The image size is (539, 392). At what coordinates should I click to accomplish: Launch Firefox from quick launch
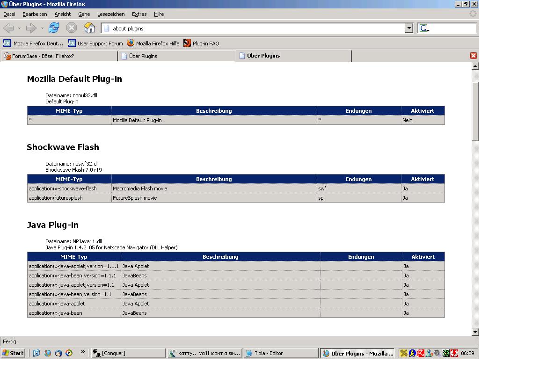[x=47, y=353]
